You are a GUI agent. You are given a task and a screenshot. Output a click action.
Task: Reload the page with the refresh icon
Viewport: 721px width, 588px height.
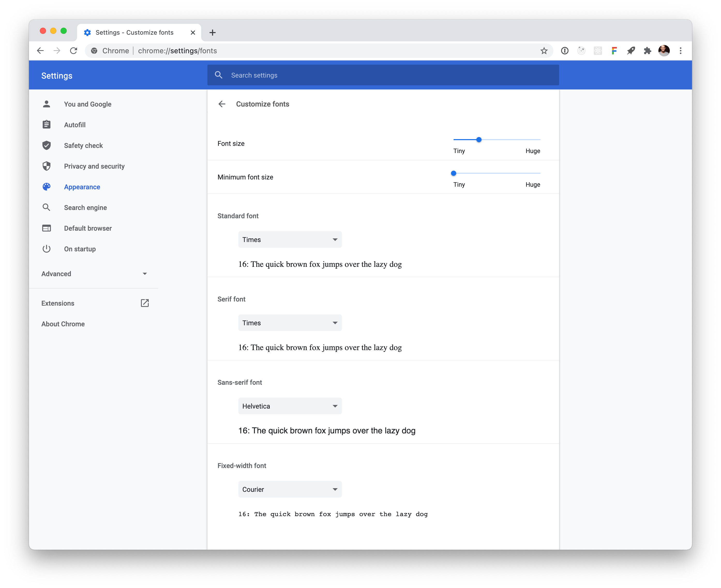tap(73, 51)
